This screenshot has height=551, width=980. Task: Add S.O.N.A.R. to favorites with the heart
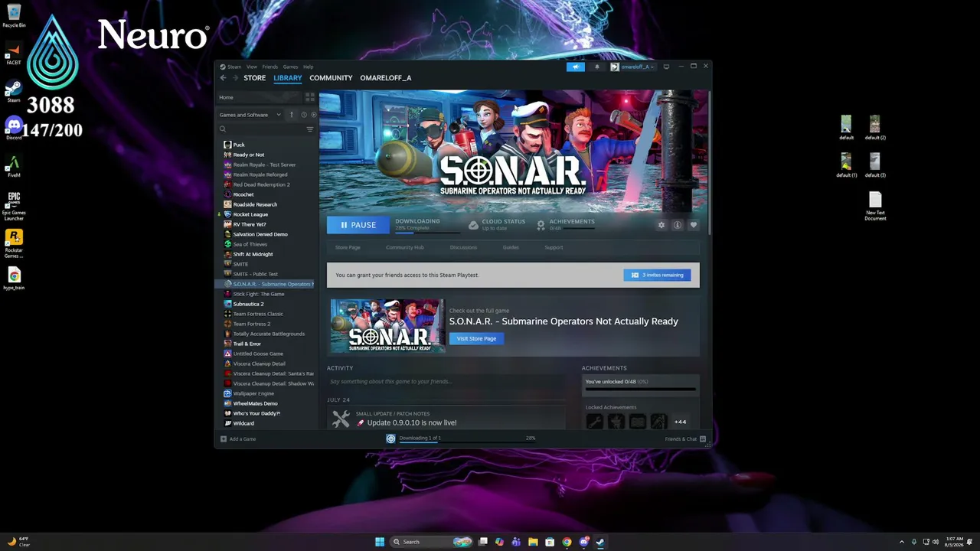pyautogui.click(x=694, y=225)
